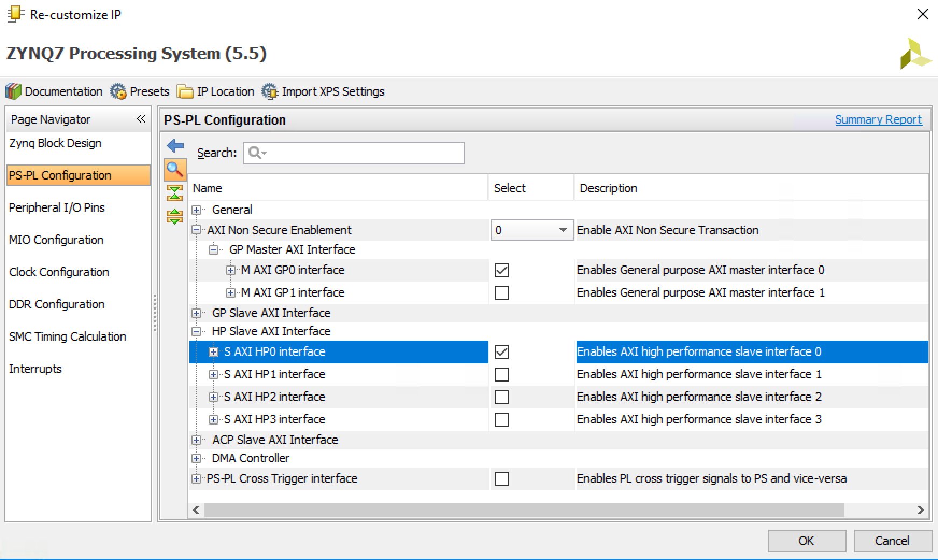Select 'Enables General purpose AXI master interface 0' text
938x560 pixels.
click(x=700, y=270)
